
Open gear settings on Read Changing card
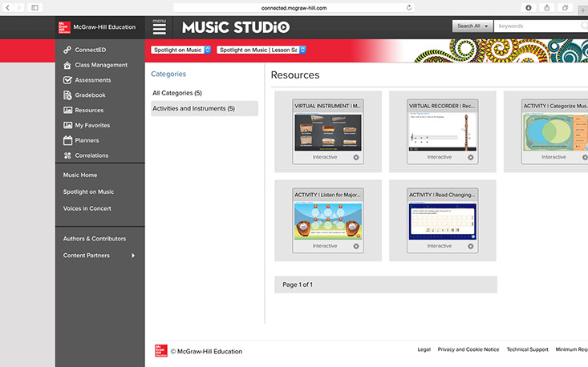[x=470, y=247]
